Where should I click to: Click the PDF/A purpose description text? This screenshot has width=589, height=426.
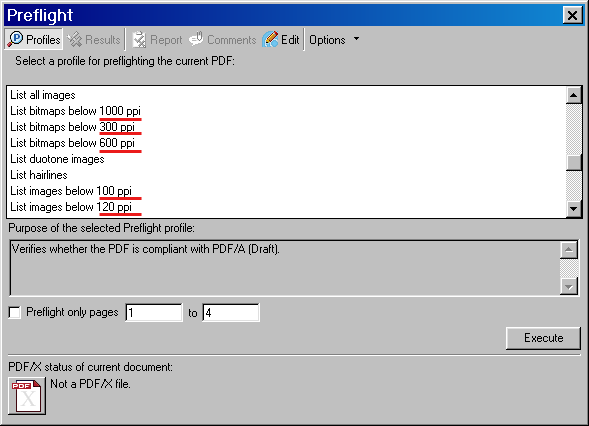point(146,249)
